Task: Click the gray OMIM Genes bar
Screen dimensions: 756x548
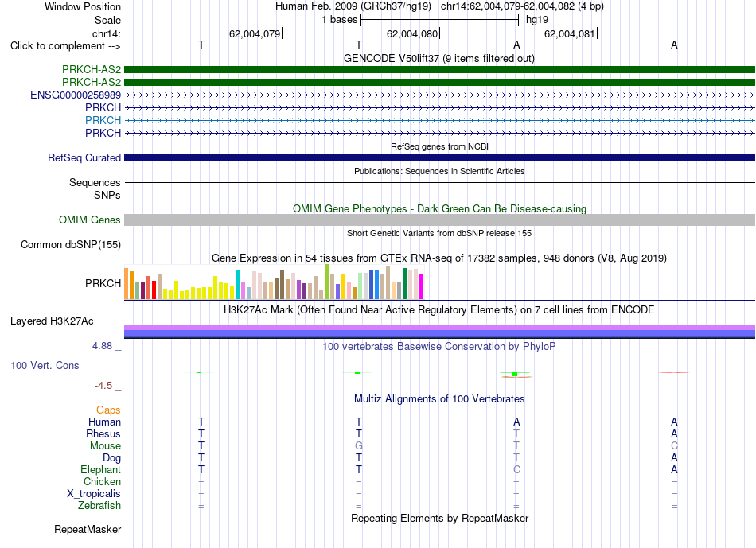Action: 439,220
